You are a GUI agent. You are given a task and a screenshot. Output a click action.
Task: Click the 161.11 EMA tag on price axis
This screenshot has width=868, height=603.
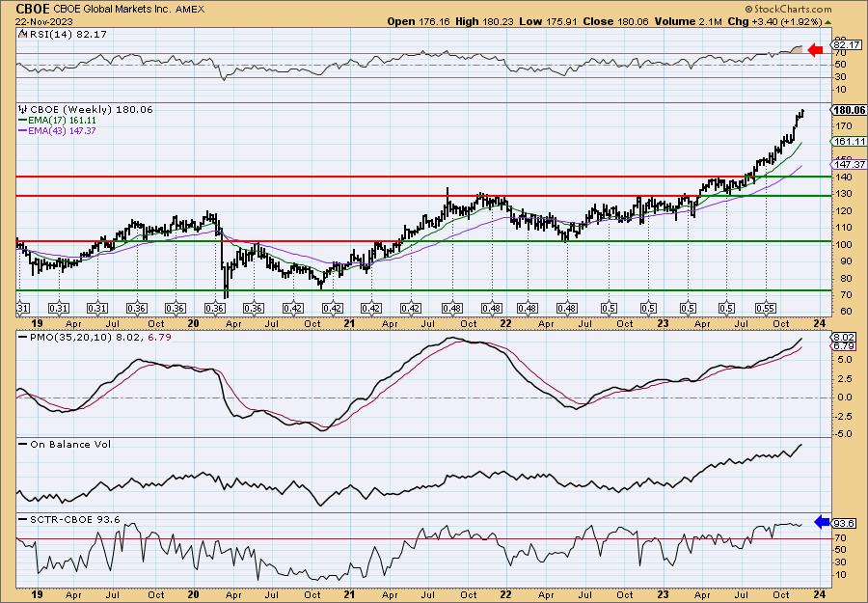click(x=849, y=142)
